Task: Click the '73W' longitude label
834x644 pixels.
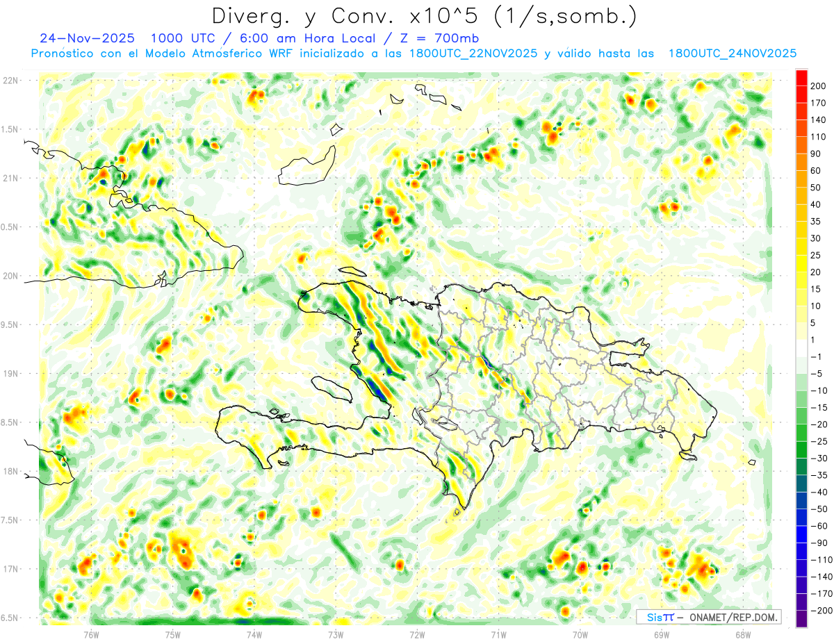Action: pos(336,634)
